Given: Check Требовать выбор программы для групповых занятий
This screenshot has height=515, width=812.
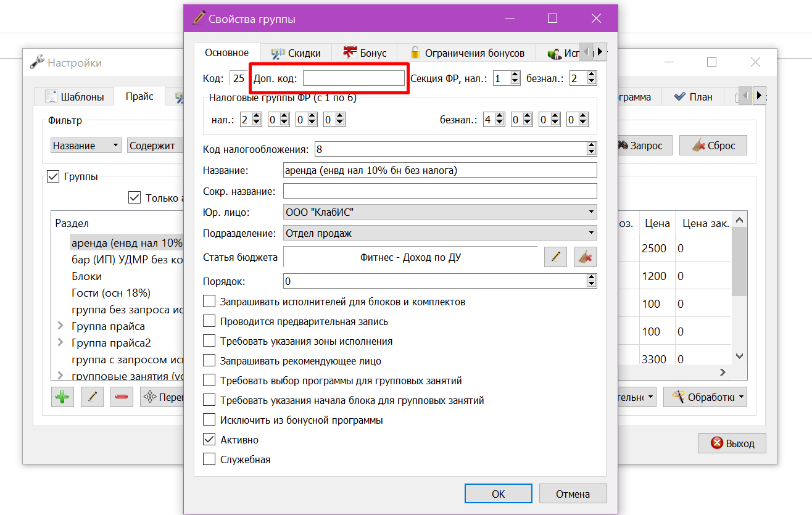Looking at the screenshot, I should (x=209, y=381).
